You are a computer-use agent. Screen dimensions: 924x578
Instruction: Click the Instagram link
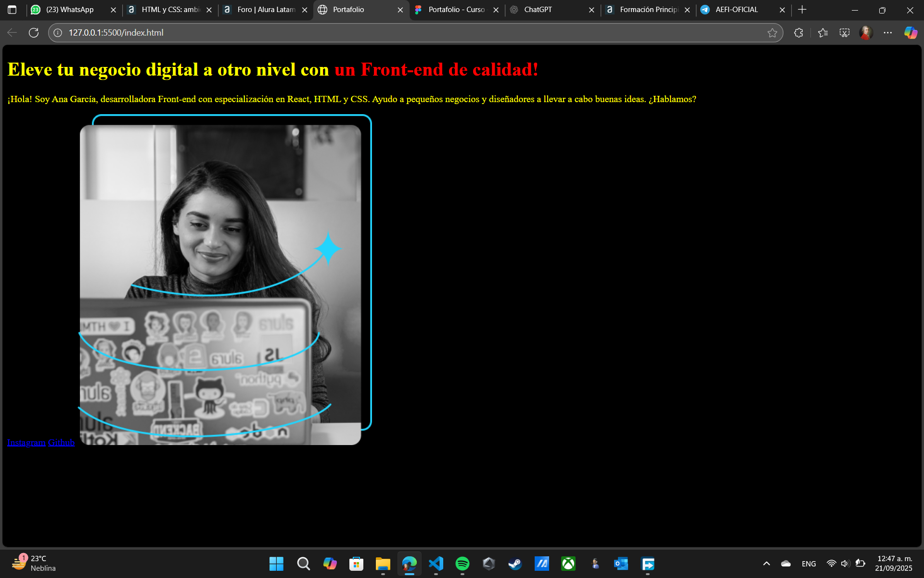(x=26, y=443)
